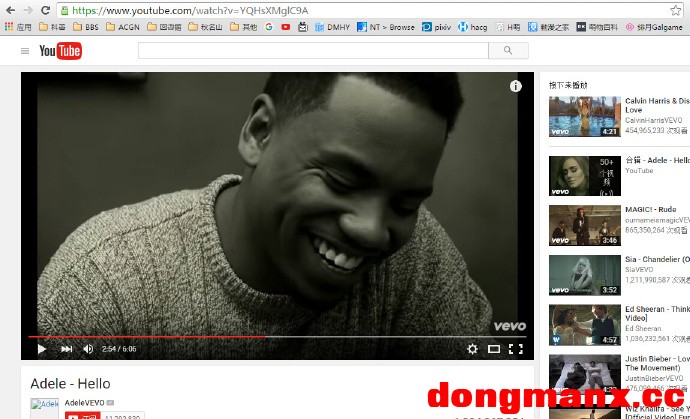Open the player settings gear
Image resolution: width=690 pixels, height=419 pixels.
(472, 349)
